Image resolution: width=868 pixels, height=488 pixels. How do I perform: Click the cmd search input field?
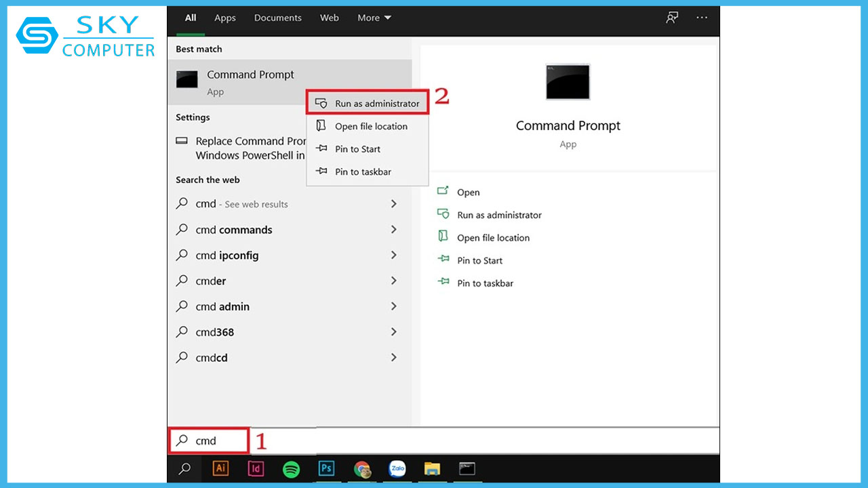[x=209, y=441]
